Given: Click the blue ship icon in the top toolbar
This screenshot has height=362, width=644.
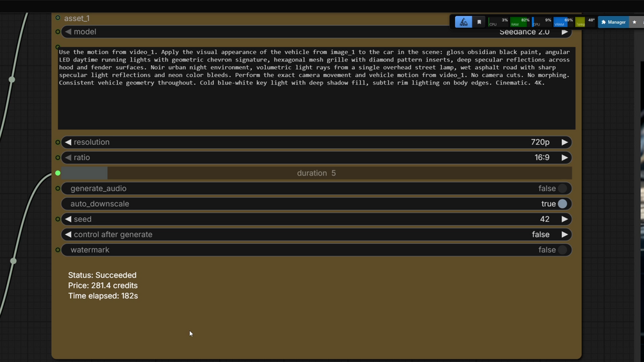Looking at the screenshot, I should 463,22.
